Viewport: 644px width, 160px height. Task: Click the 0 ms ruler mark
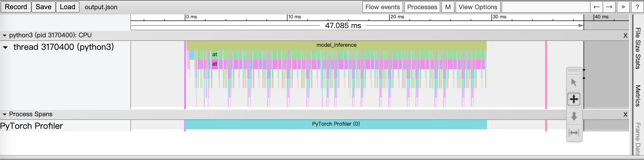click(x=192, y=17)
